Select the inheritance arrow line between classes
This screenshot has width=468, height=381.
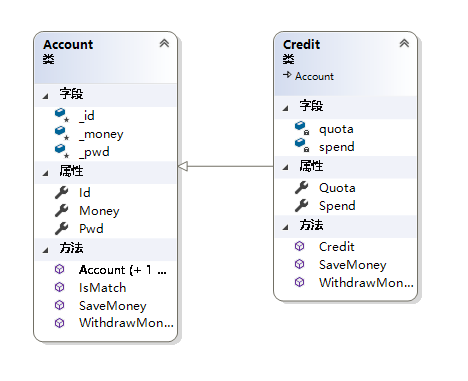tap(226, 166)
